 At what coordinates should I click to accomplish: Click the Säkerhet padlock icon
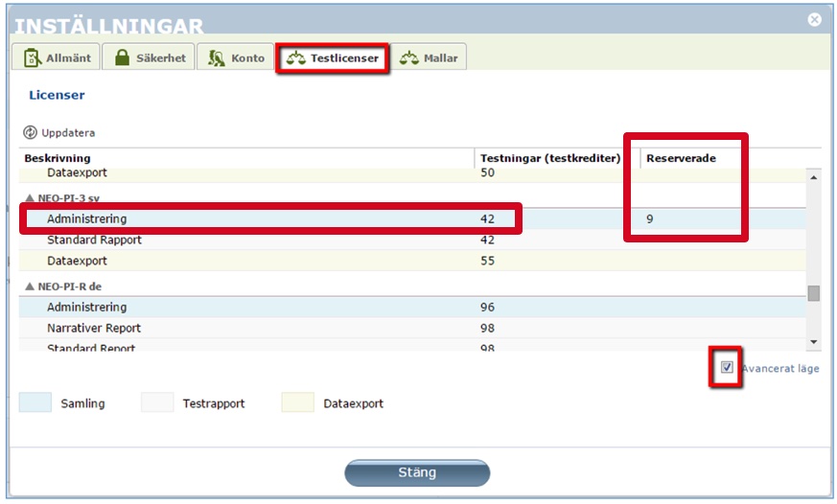122,58
